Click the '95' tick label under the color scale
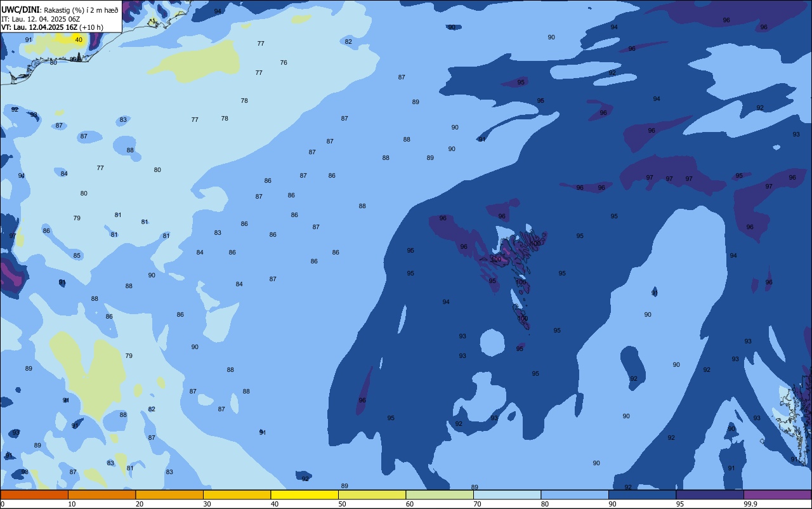This screenshot has width=812, height=509. pos(680,504)
